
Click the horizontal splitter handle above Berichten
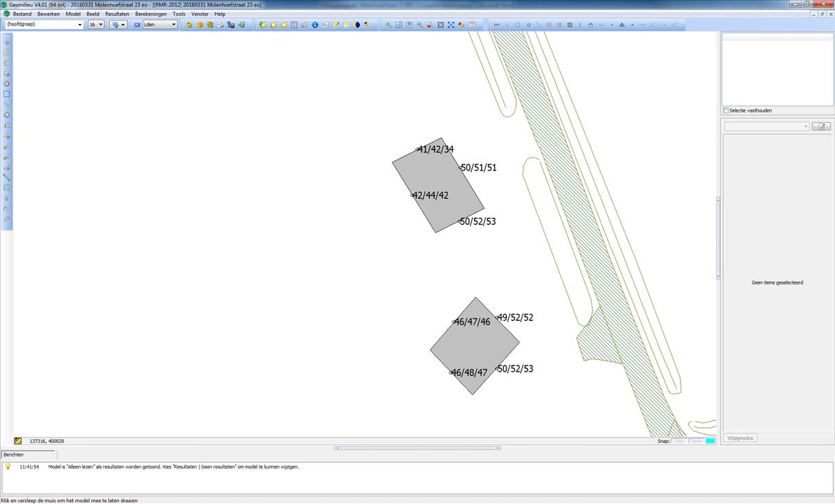pyautogui.click(x=417, y=448)
